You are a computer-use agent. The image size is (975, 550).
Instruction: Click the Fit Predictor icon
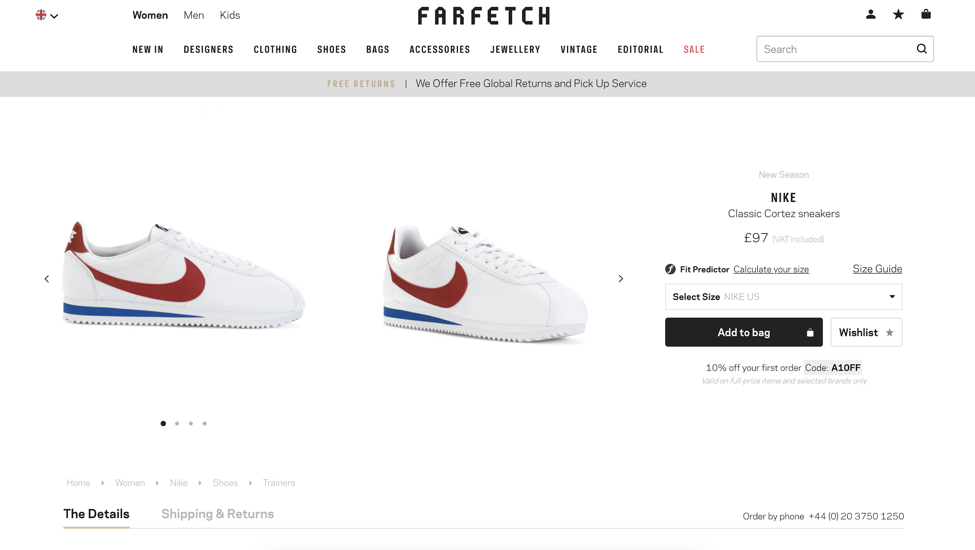[670, 269]
